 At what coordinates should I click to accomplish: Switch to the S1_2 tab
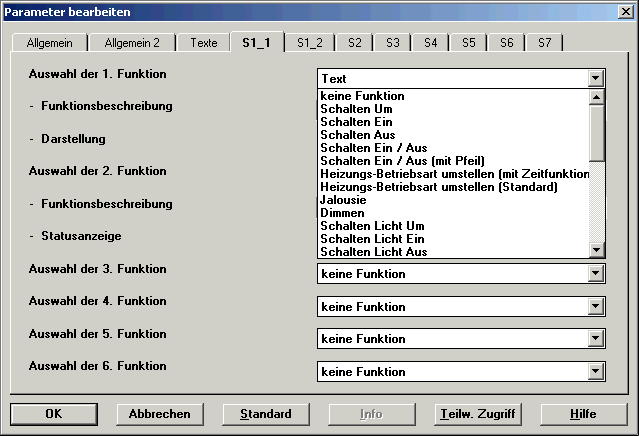tap(310, 43)
